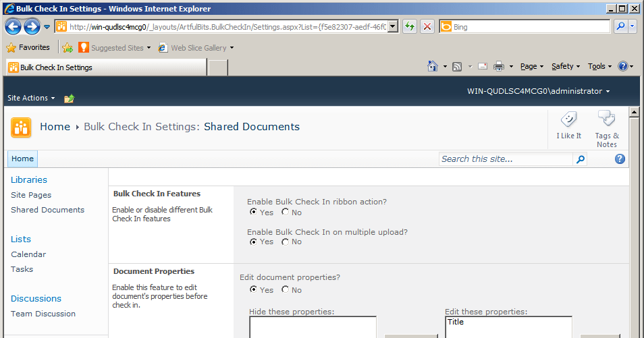Select No for Bulk Check In ribbon action
This screenshot has height=338, width=644.
point(286,213)
